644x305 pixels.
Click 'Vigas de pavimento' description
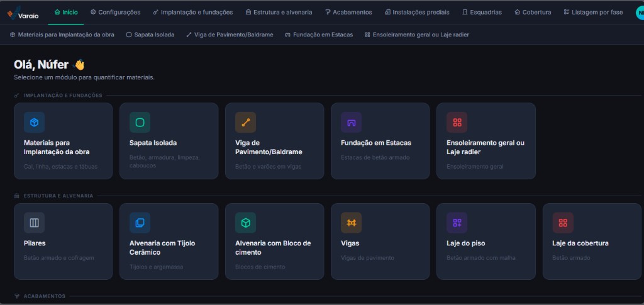tap(367, 258)
